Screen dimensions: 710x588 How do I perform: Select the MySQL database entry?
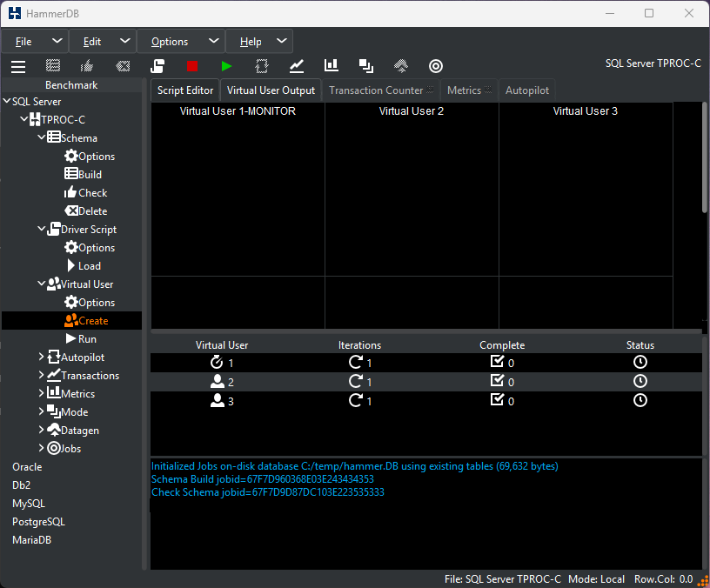click(29, 504)
